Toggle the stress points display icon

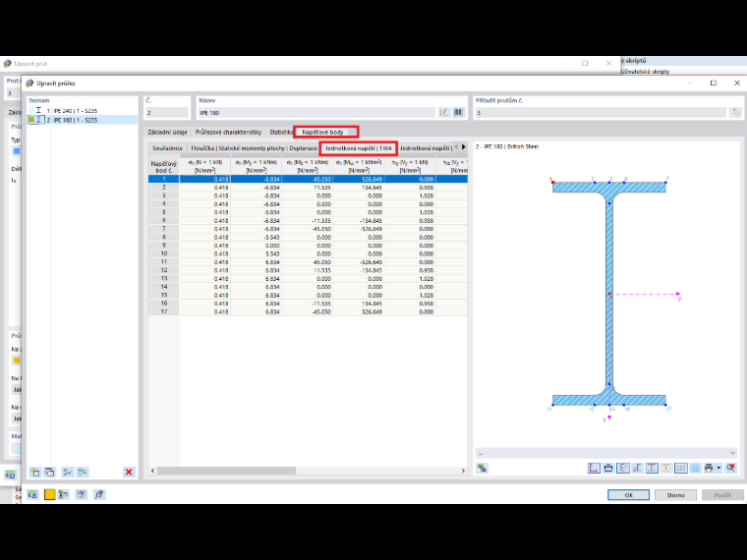tap(623, 468)
